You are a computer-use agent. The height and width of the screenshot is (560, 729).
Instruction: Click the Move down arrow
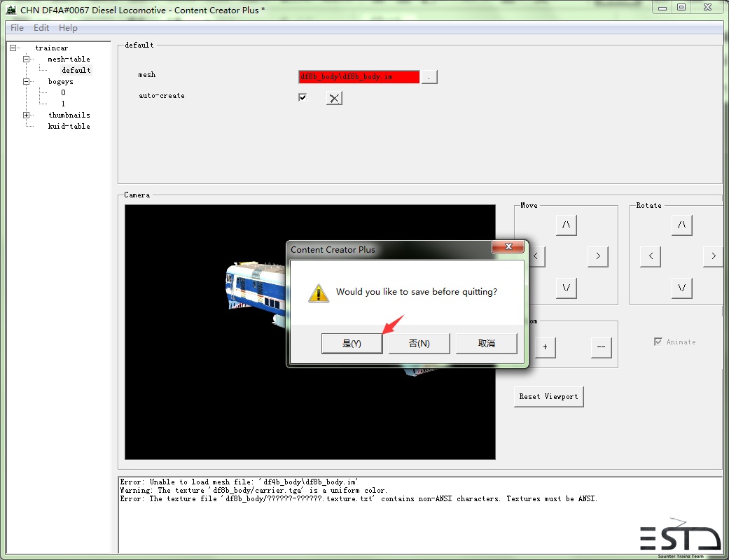(x=567, y=288)
